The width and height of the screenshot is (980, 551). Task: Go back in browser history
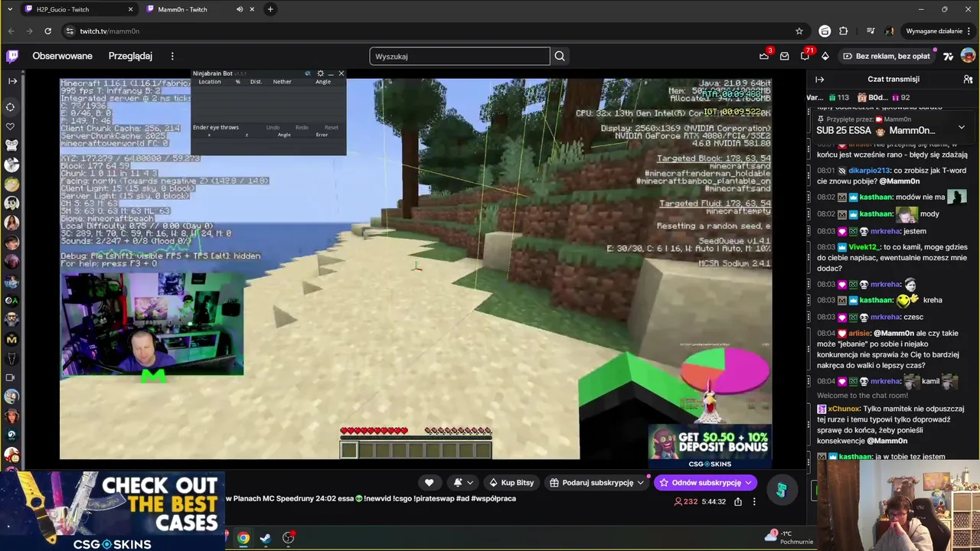coord(11,31)
